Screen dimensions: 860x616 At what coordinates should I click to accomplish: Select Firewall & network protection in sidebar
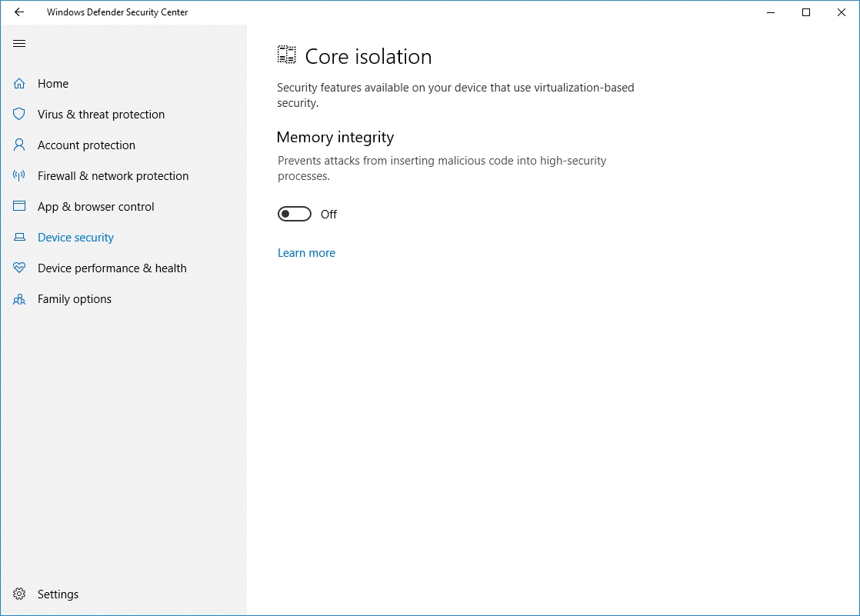click(113, 176)
